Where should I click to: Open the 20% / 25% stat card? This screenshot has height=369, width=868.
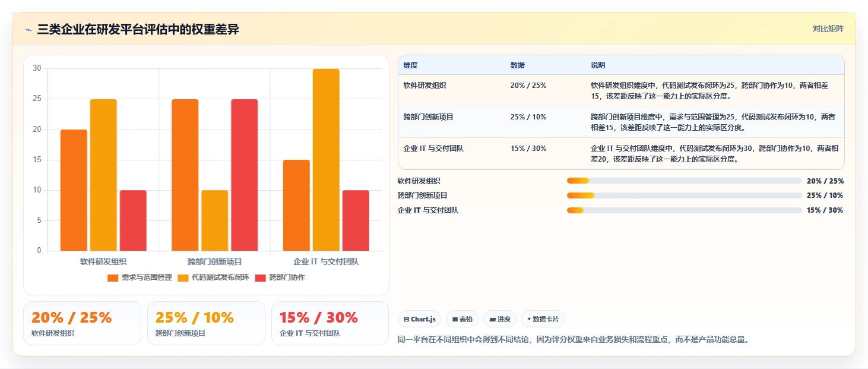tap(82, 323)
